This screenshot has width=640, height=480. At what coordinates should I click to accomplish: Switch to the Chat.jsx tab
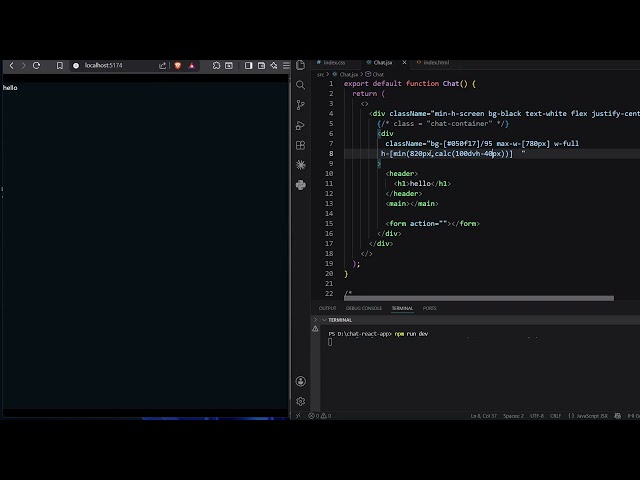point(382,62)
